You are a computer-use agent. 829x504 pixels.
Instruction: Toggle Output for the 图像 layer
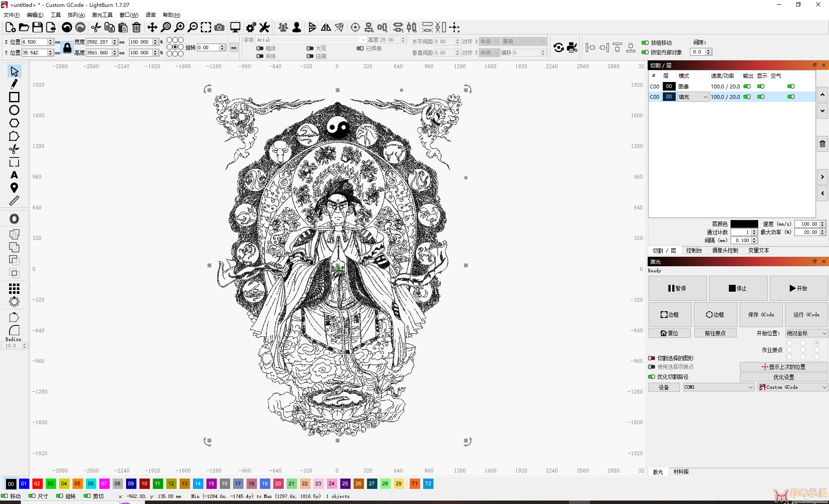[x=747, y=86]
